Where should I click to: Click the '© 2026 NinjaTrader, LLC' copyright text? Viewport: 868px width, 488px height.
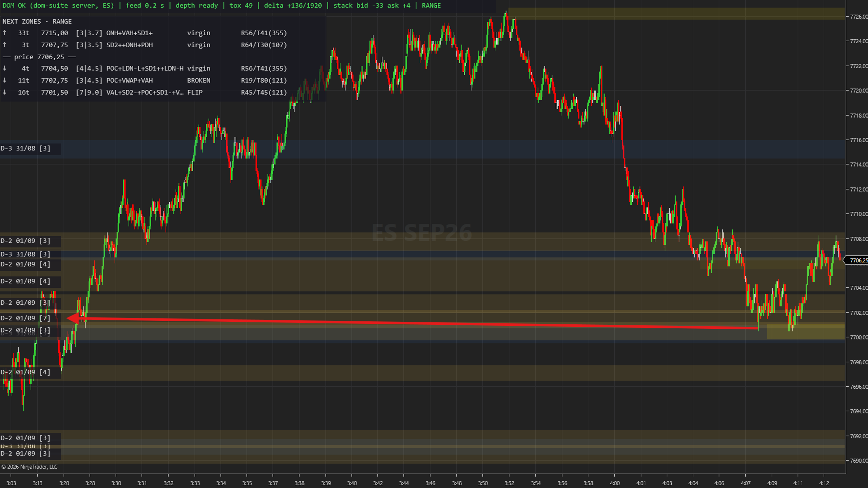click(x=29, y=467)
